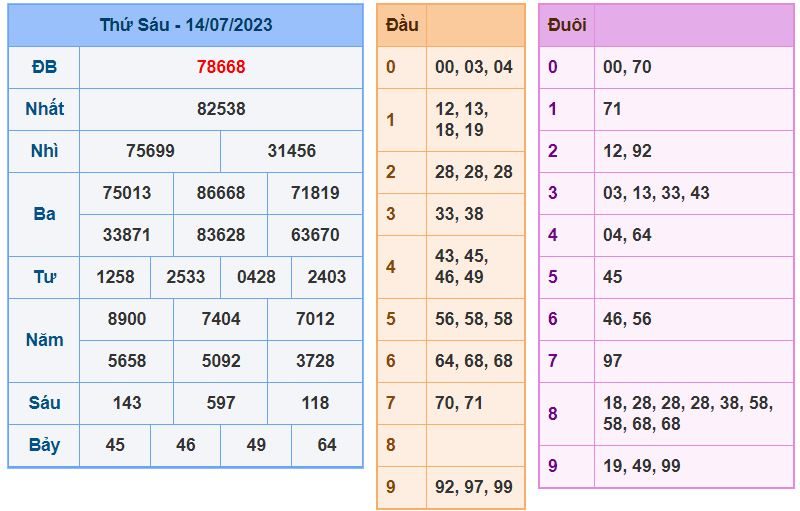Image resolution: width=800 pixels, height=511 pixels.
Task: Click third prize number 83628
Action: pyautogui.click(x=221, y=235)
